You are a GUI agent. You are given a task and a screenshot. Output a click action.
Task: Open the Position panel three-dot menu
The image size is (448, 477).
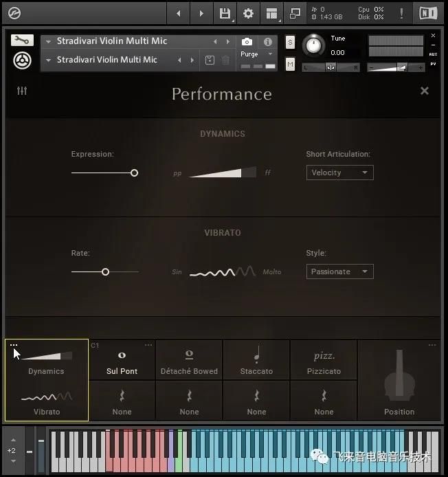coord(432,345)
